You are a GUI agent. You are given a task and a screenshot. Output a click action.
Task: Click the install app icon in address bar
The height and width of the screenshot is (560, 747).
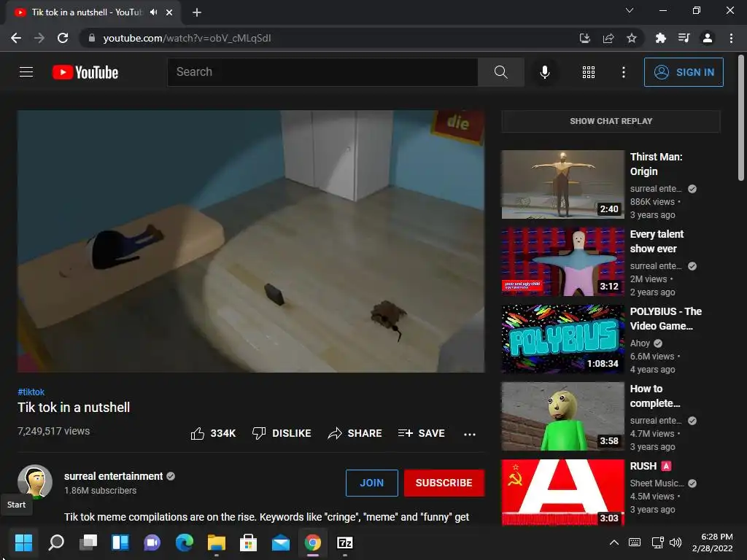[584, 38]
